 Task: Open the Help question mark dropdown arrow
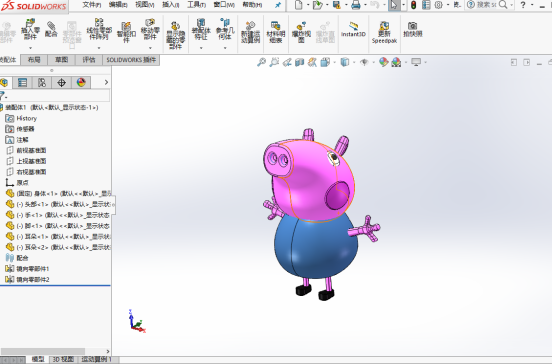[x=532, y=5]
